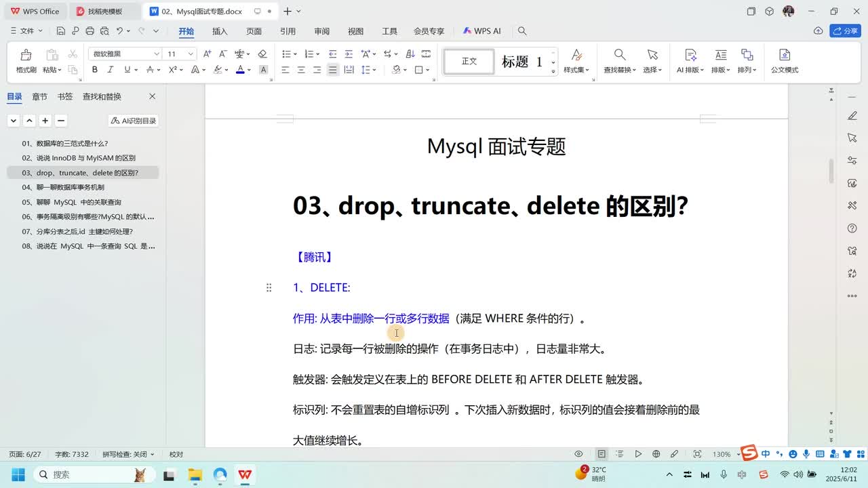Open the web layout globe icon in the status bar
Image resolution: width=868 pixels, height=488 pixels.
(x=656, y=454)
